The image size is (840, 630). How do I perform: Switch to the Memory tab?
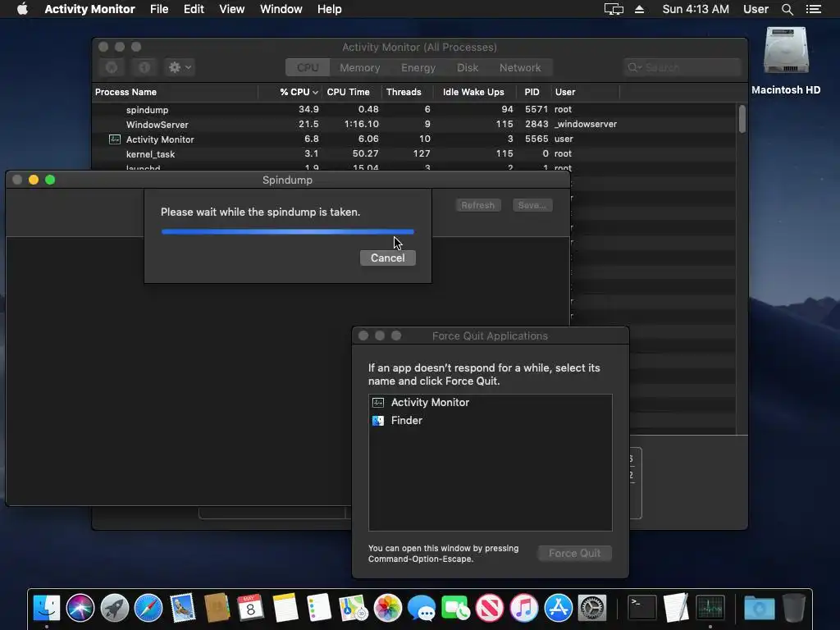coord(360,68)
